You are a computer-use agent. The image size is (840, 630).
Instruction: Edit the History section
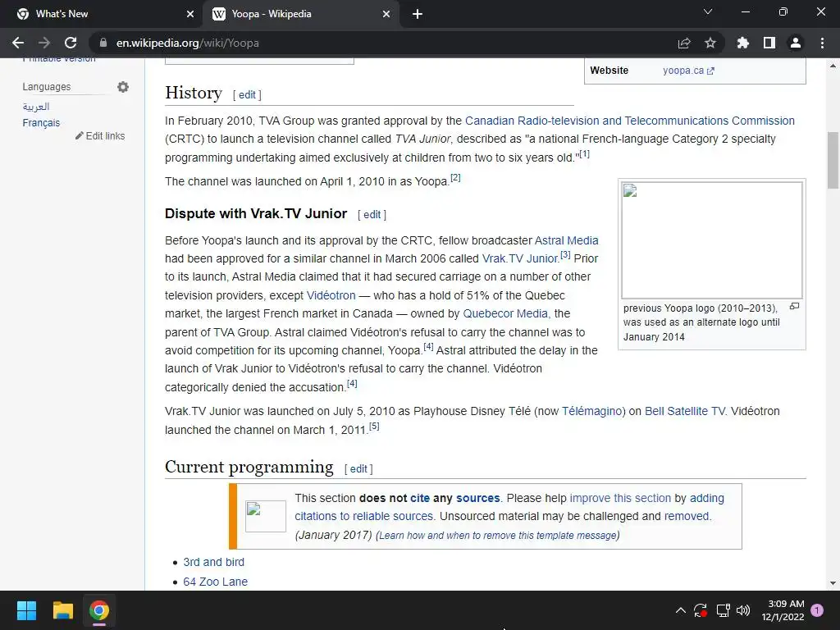click(247, 95)
